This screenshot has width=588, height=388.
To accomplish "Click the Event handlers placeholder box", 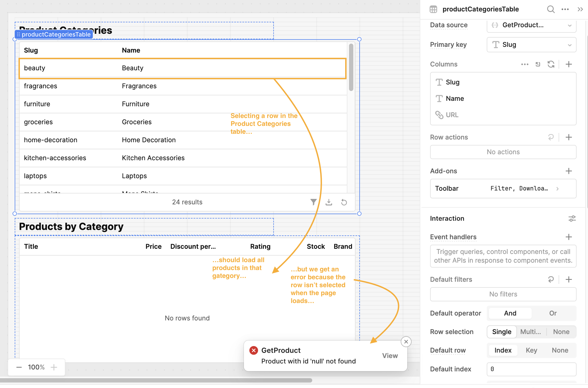I will click(503, 256).
